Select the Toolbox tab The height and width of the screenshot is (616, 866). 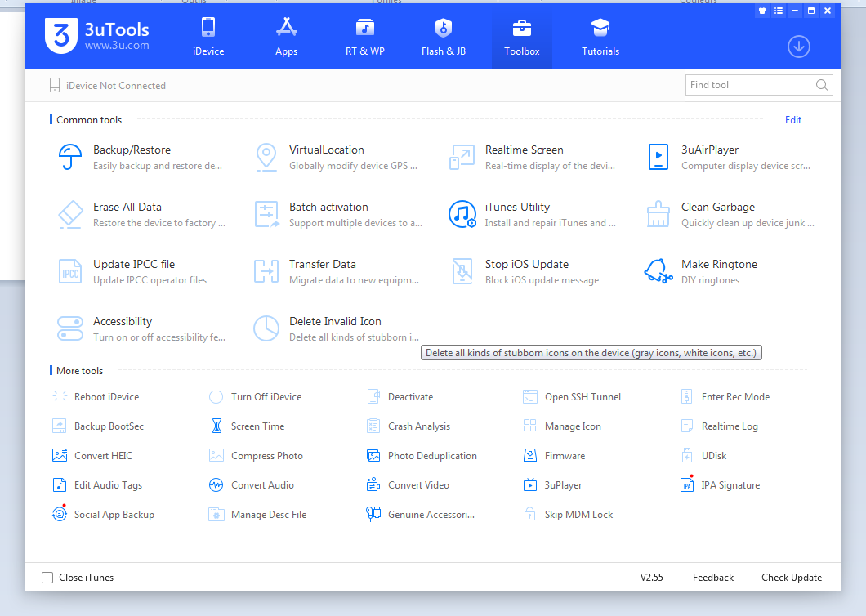(x=522, y=37)
